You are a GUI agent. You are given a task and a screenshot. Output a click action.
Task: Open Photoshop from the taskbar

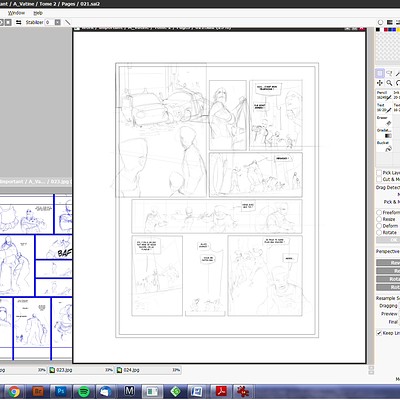(x=61, y=391)
